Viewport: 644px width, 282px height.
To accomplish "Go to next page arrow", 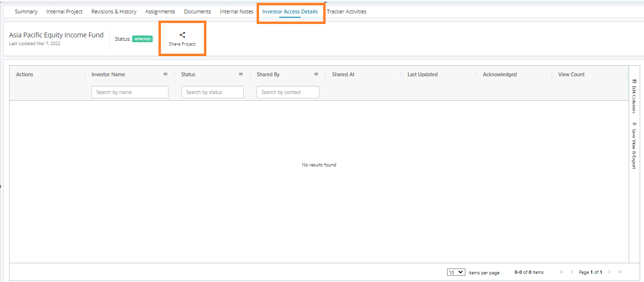I will (610, 272).
